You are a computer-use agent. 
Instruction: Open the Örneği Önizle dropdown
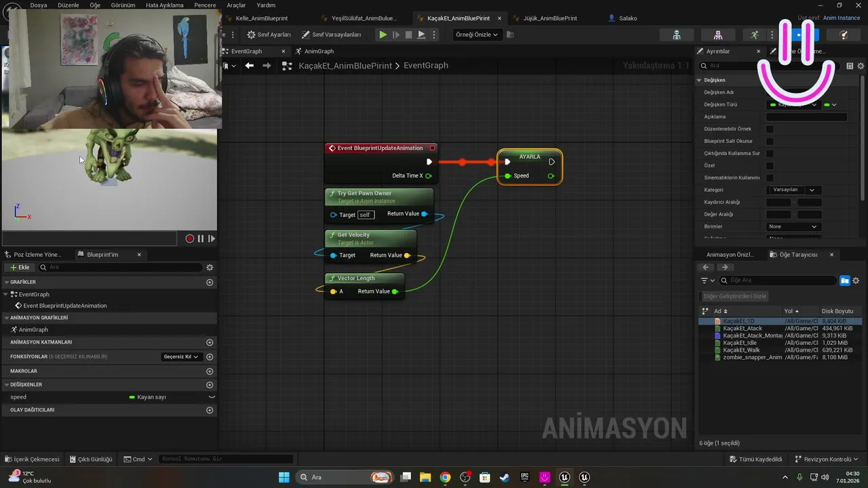tap(477, 35)
